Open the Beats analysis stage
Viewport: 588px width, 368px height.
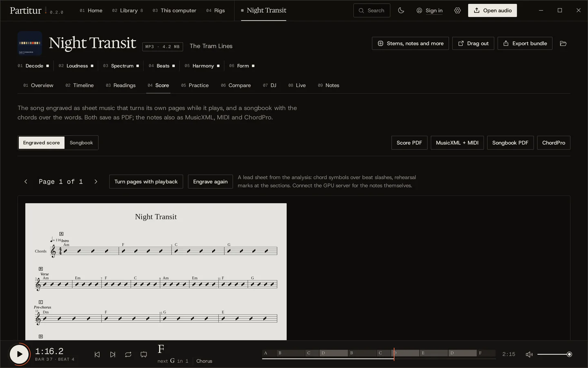click(x=162, y=66)
